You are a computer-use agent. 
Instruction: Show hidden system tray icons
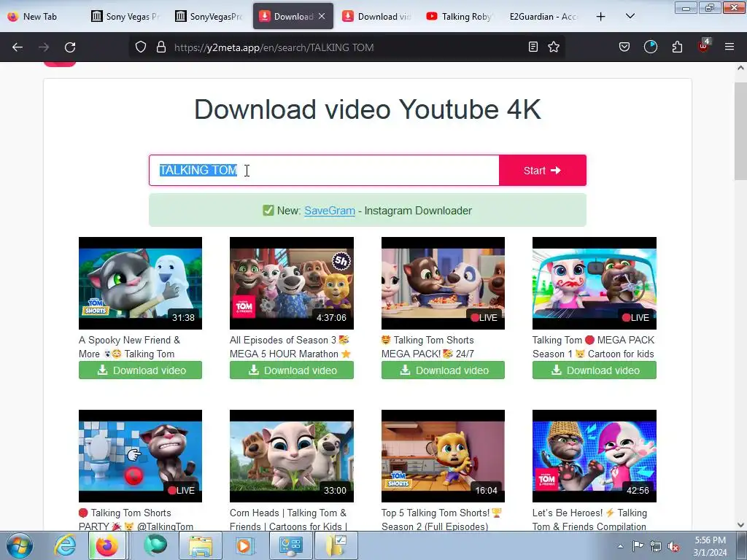point(620,546)
